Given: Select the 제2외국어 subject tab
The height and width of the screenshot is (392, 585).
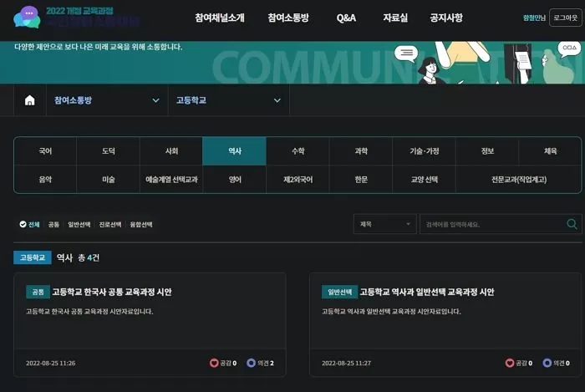Looking at the screenshot, I should click(x=298, y=180).
